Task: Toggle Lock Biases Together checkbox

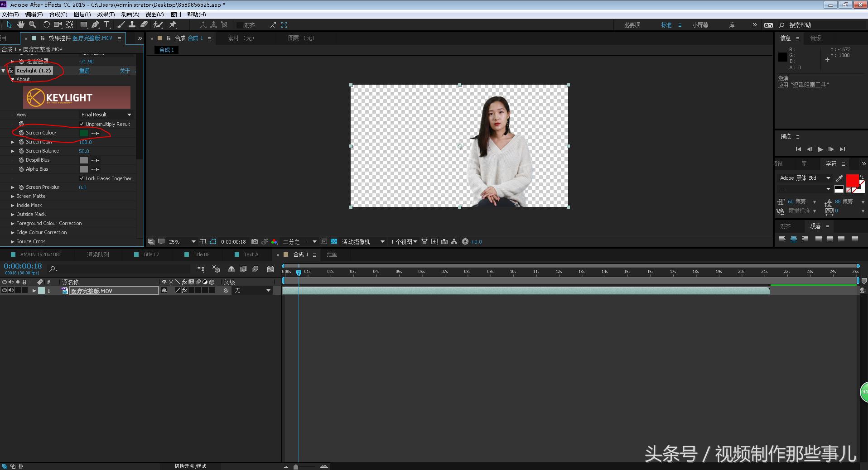Action: pos(82,178)
